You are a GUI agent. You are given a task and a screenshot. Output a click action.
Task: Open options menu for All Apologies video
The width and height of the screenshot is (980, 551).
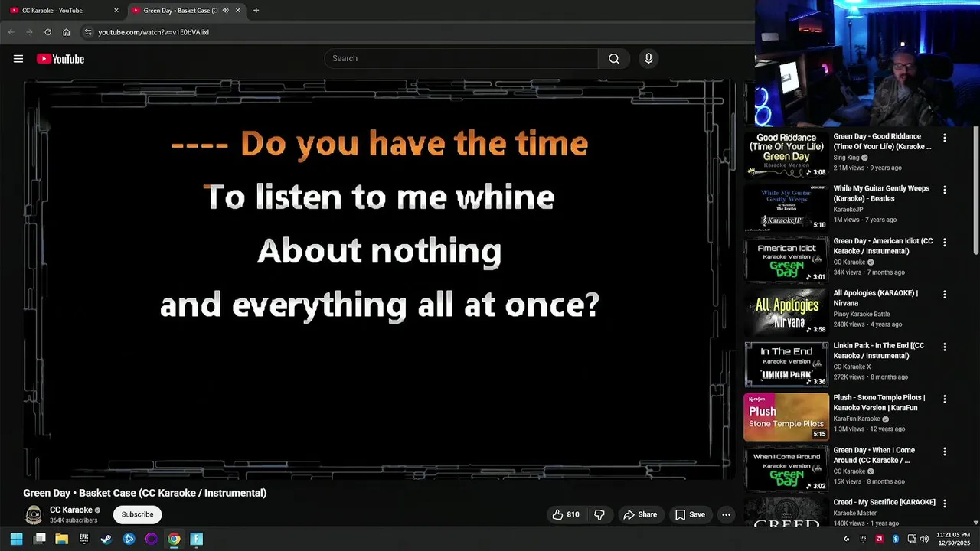point(944,294)
